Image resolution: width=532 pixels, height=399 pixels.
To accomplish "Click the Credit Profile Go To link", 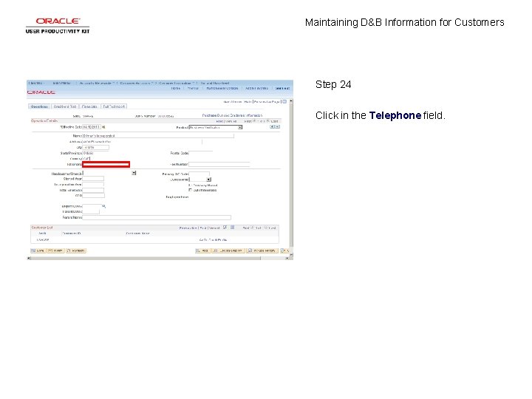I will (x=213, y=240).
